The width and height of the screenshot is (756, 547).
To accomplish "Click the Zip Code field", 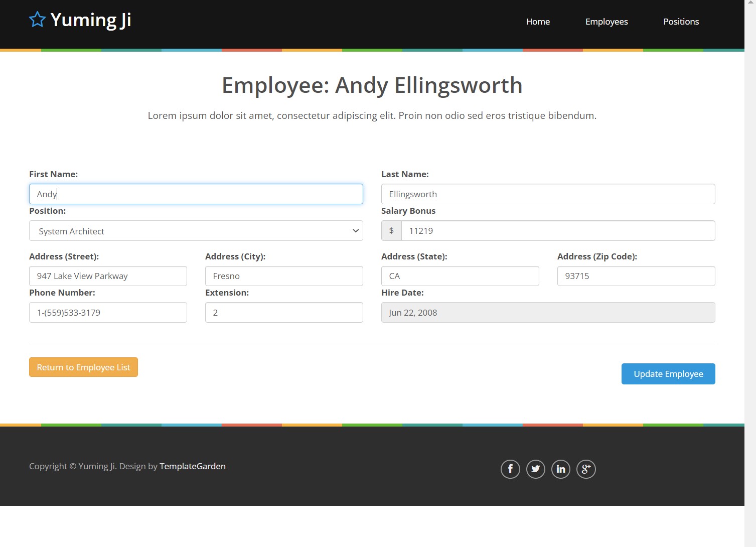I will 636,276.
